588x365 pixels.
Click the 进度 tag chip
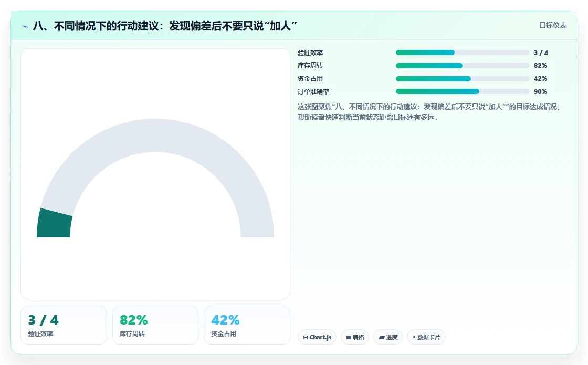[388, 337]
